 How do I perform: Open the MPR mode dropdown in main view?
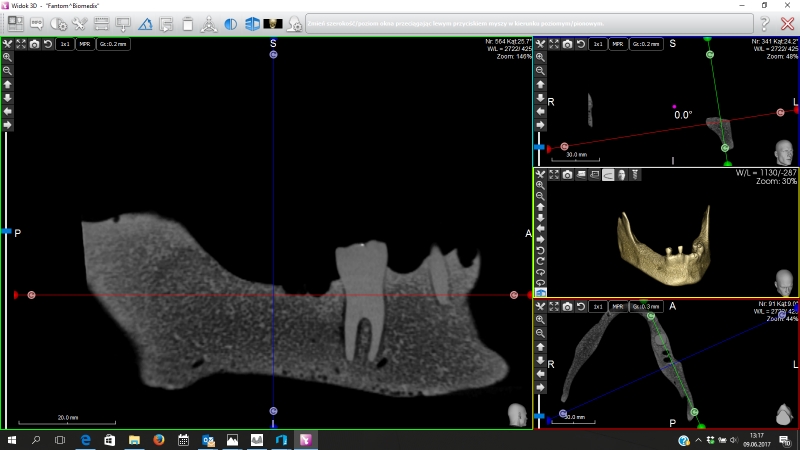[x=85, y=44]
